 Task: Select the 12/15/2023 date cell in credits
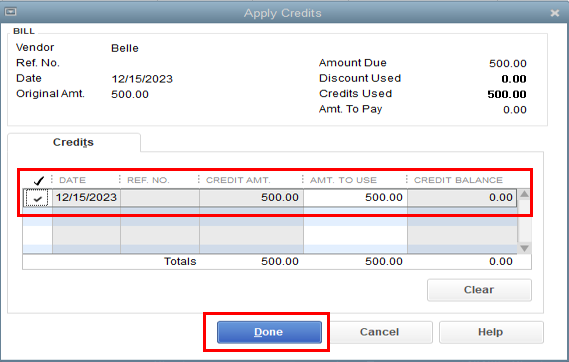pos(86,197)
